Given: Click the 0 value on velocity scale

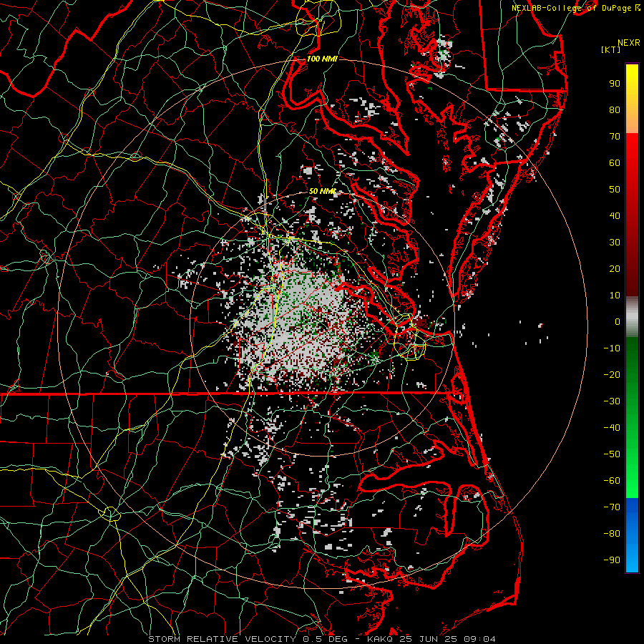Looking at the screenshot, I should (x=618, y=321).
